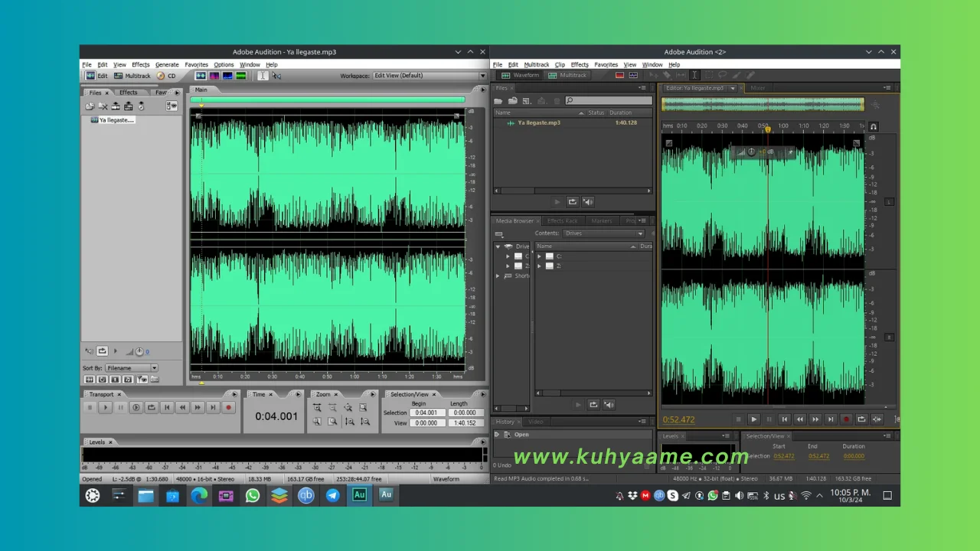The height and width of the screenshot is (551, 980).
Task: Click search field in right Files panel
Action: click(x=607, y=100)
